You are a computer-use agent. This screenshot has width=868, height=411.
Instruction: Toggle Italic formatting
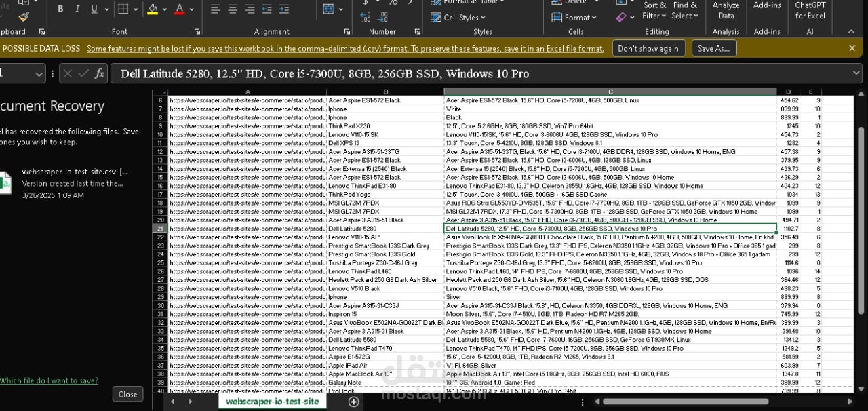77,9
